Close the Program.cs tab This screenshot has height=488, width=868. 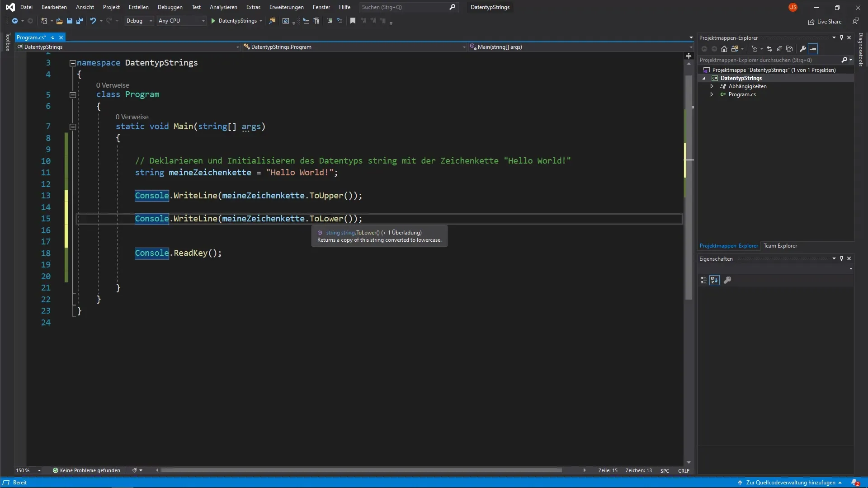click(x=61, y=38)
